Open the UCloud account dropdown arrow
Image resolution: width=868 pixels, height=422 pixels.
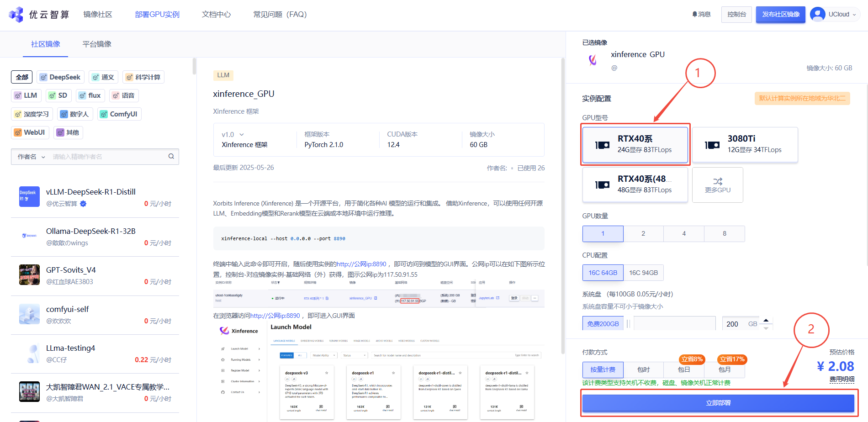pos(854,15)
